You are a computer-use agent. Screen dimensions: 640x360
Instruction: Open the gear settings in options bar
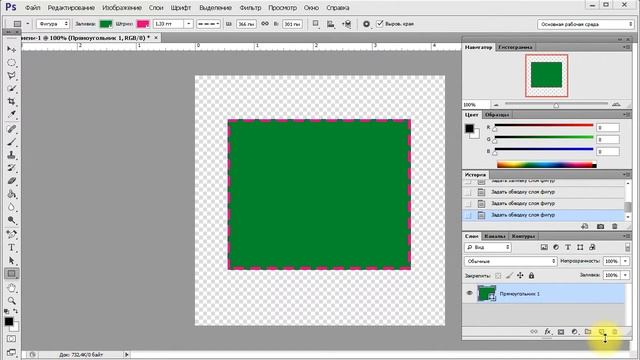(x=366, y=24)
